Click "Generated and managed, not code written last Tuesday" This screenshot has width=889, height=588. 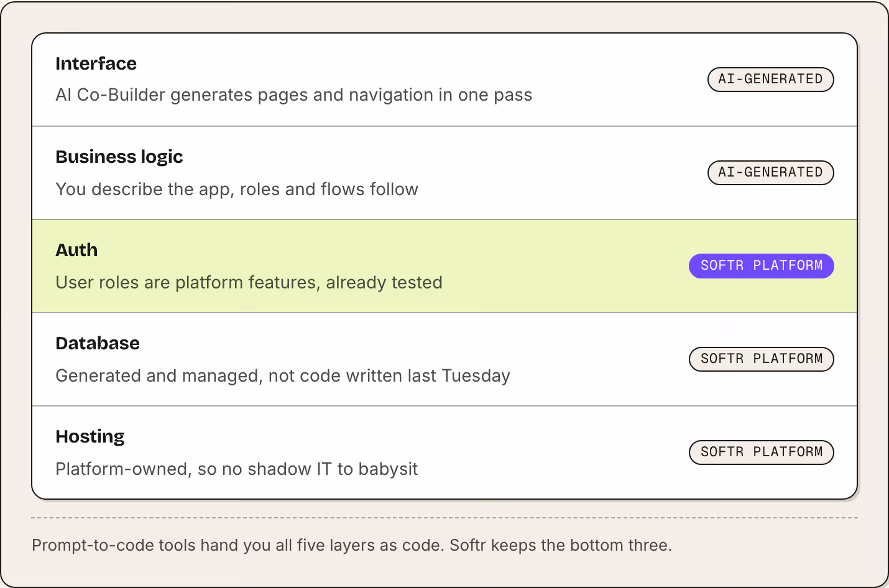pos(283,375)
